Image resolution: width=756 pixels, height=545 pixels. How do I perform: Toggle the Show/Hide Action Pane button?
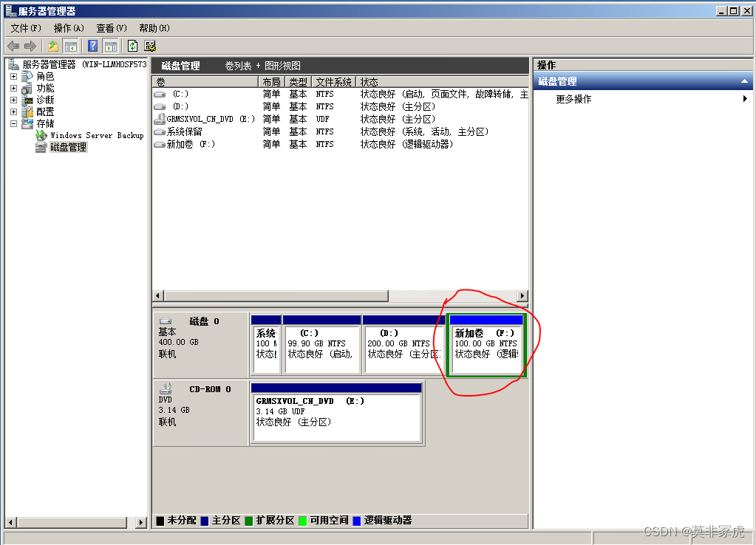click(x=111, y=46)
